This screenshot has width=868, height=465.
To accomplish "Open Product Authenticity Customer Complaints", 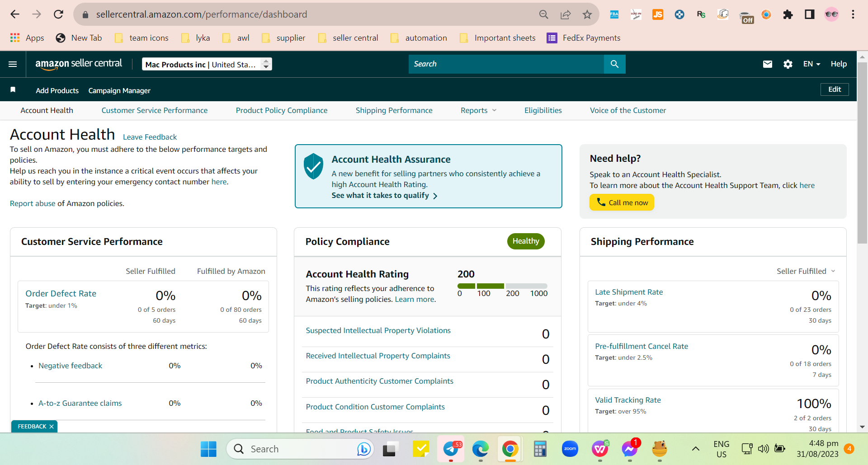I will pos(380,381).
